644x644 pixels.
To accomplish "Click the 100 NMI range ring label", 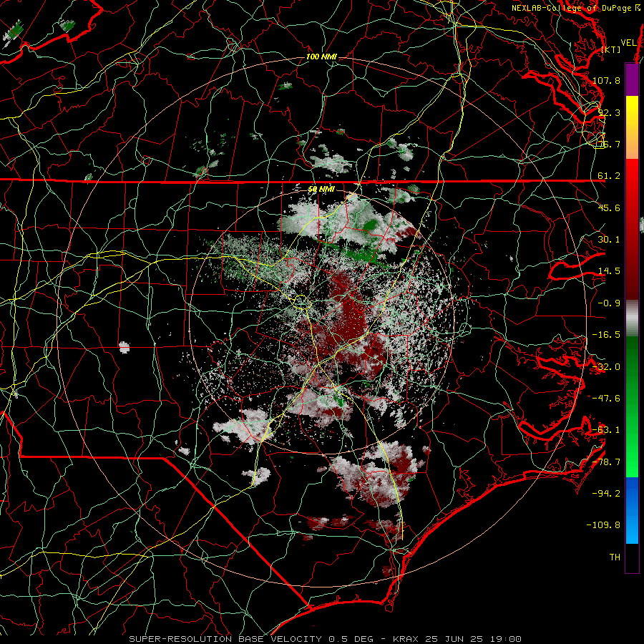I will click(321, 57).
